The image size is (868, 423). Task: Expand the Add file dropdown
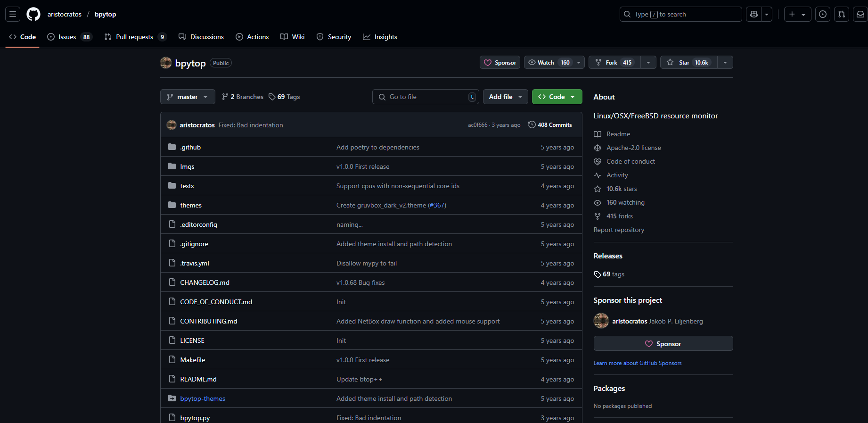click(506, 97)
